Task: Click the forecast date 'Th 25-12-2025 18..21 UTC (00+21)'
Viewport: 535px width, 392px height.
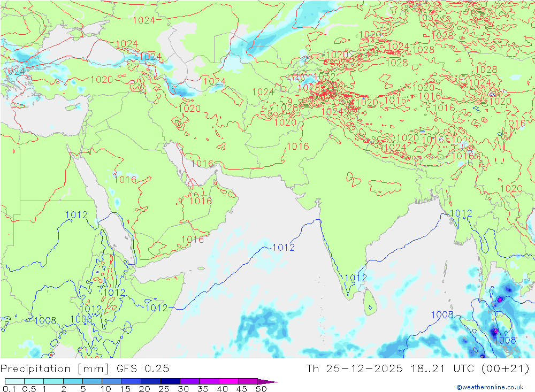Action: 418,369
